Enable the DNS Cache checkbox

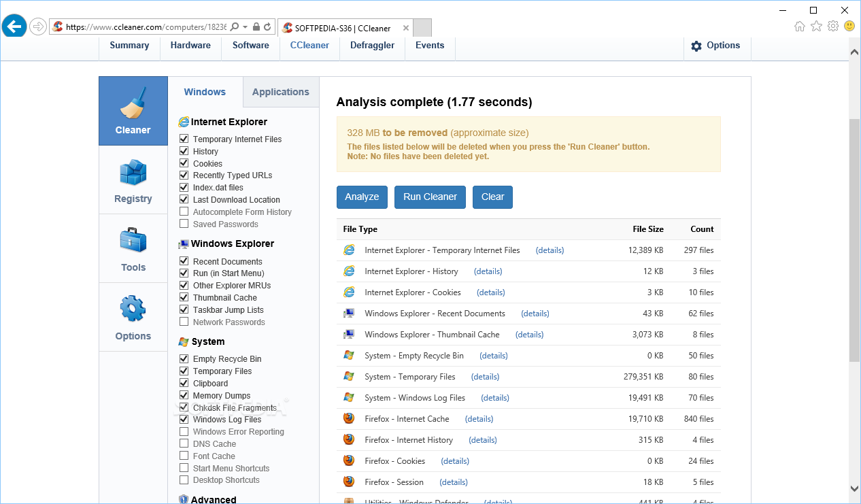(184, 443)
